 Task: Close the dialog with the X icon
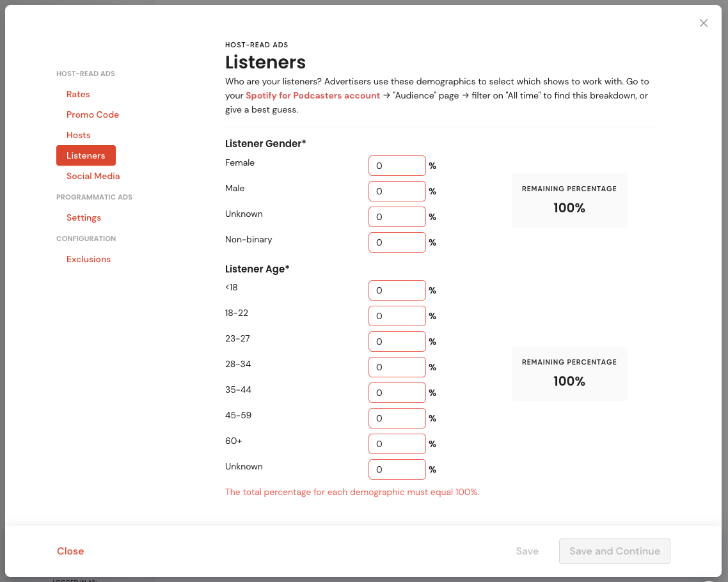point(704,23)
